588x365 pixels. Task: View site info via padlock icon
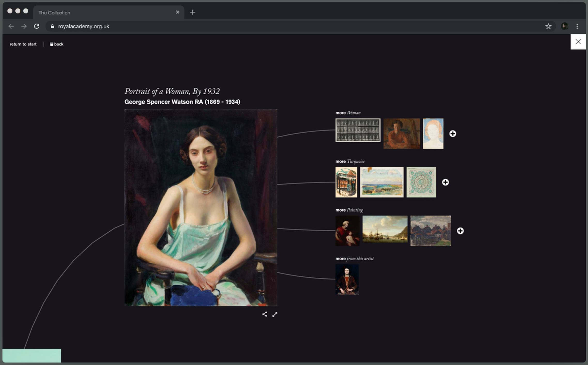[x=52, y=26]
